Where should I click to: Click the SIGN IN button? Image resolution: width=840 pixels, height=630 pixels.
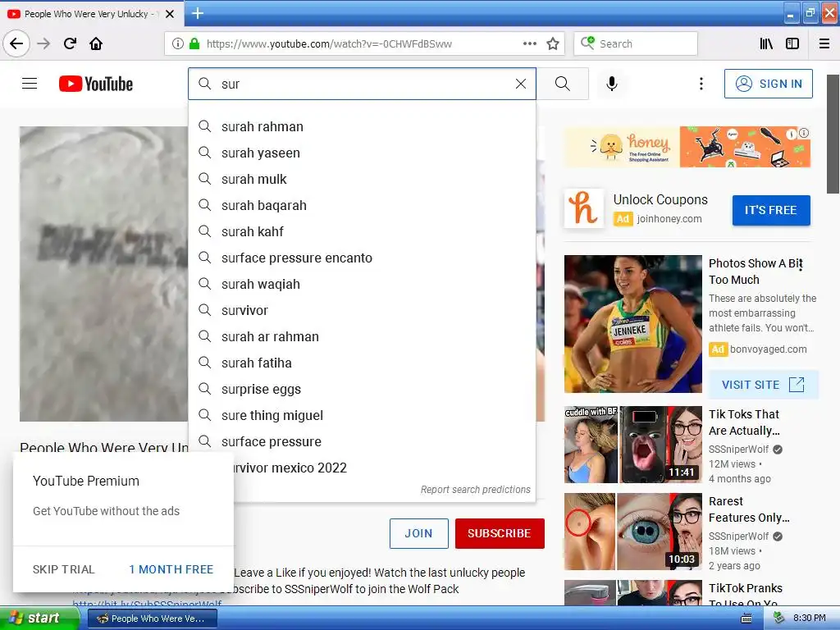[x=768, y=84]
